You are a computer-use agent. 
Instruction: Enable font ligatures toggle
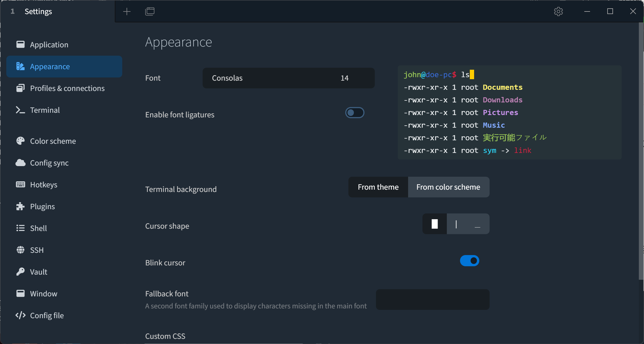[355, 113]
